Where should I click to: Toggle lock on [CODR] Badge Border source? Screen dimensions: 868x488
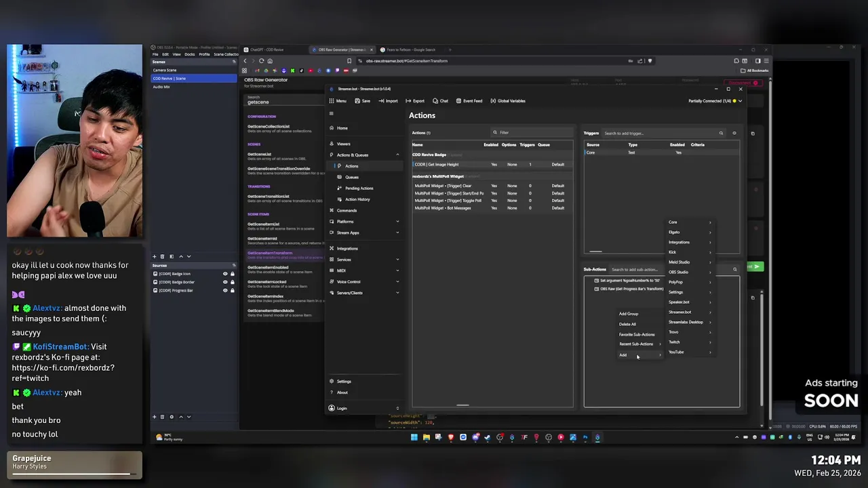tap(233, 282)
